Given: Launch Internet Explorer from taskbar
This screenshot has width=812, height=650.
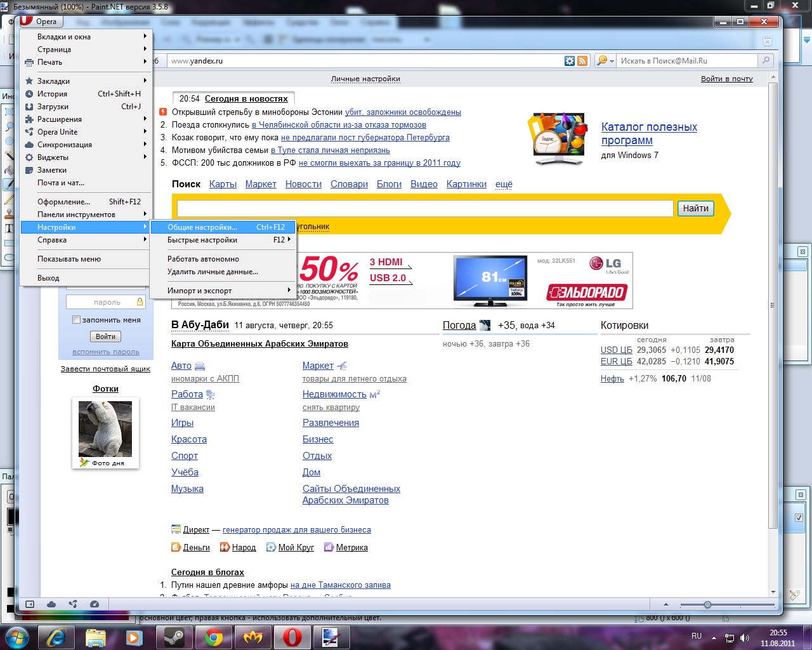Looking at the screenshot, I should [x=56, y=637].
